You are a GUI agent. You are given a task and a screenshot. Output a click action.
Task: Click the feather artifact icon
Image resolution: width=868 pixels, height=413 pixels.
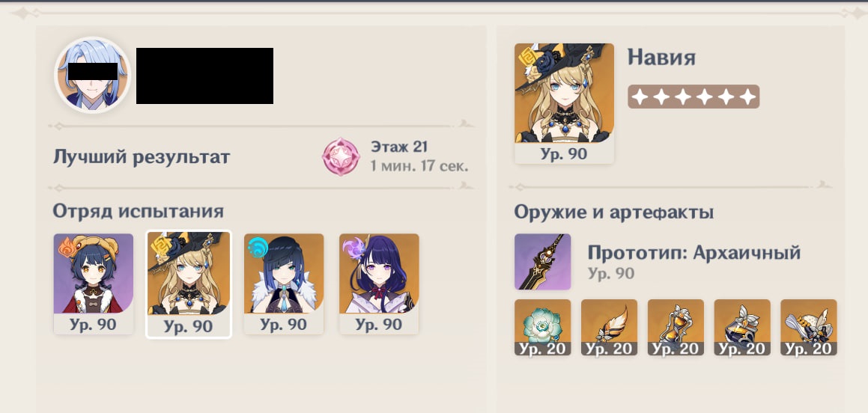point(609,327)
